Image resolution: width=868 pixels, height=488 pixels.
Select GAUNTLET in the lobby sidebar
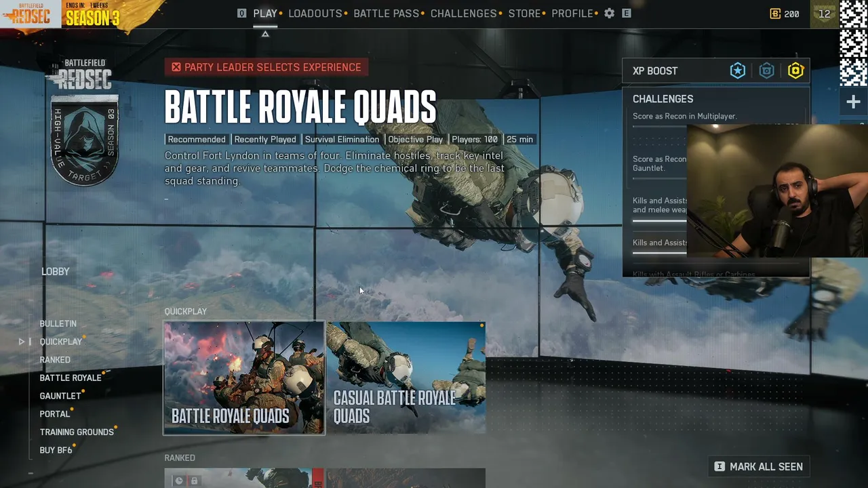(60, 396)
